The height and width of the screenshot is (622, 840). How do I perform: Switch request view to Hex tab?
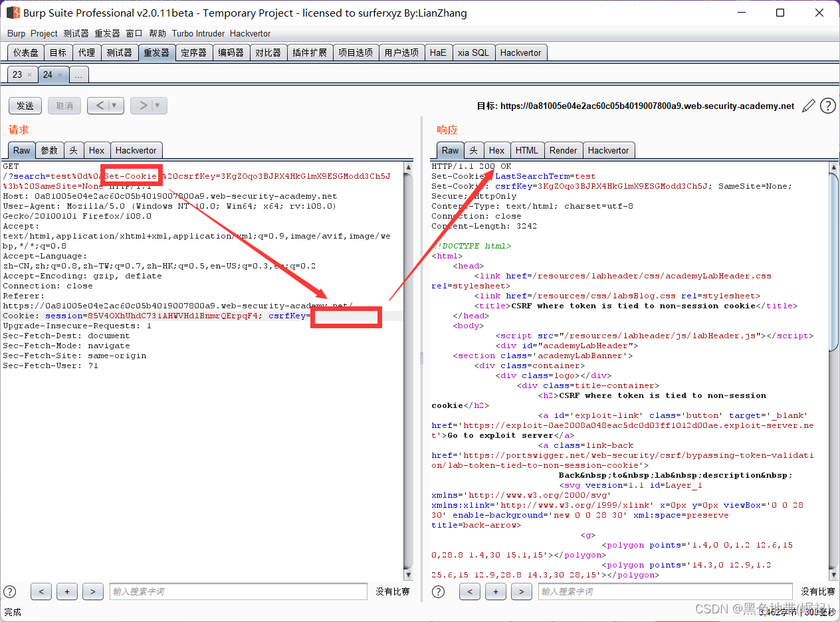[96, 150]
